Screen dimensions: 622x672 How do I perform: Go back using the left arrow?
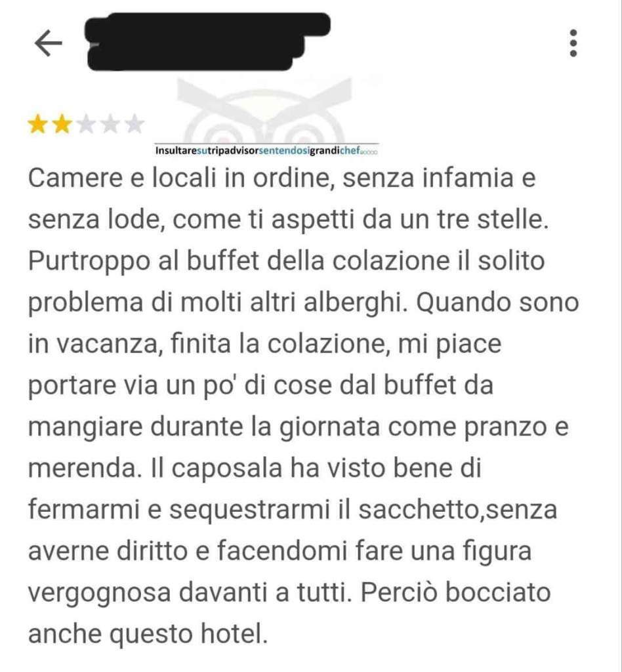tap(48, 43)
